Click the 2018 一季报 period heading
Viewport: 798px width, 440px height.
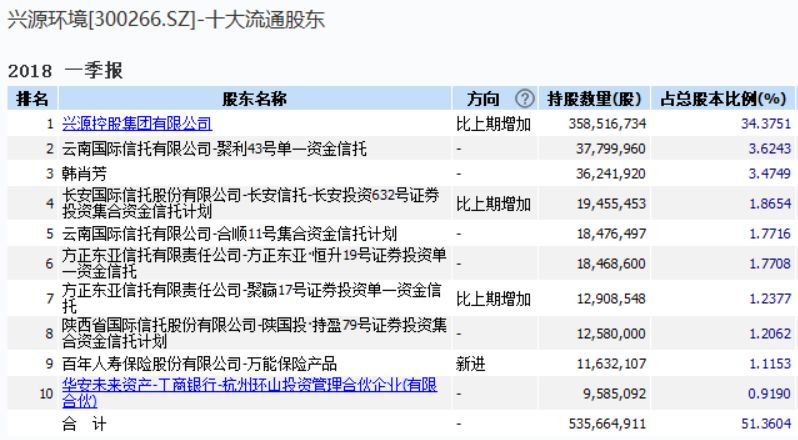(x=65, y=70)
